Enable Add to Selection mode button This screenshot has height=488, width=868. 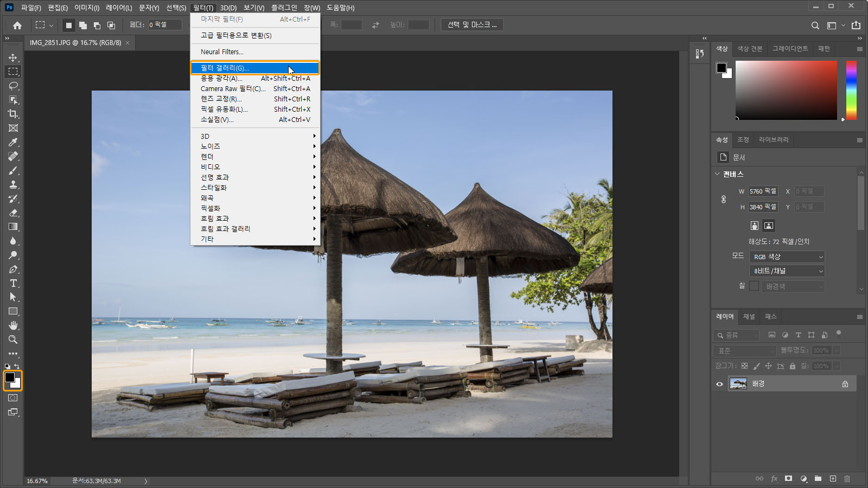82,25
